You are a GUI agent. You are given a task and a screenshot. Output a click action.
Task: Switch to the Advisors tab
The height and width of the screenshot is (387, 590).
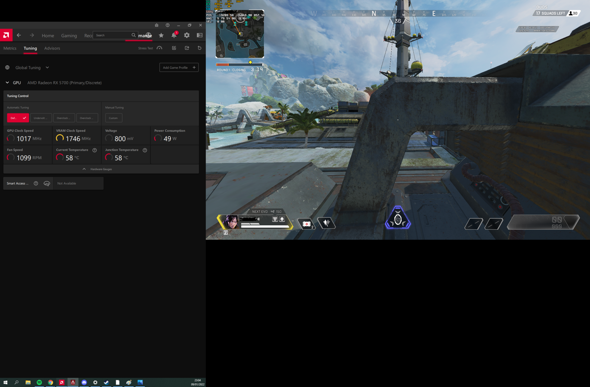click(52, 48)
